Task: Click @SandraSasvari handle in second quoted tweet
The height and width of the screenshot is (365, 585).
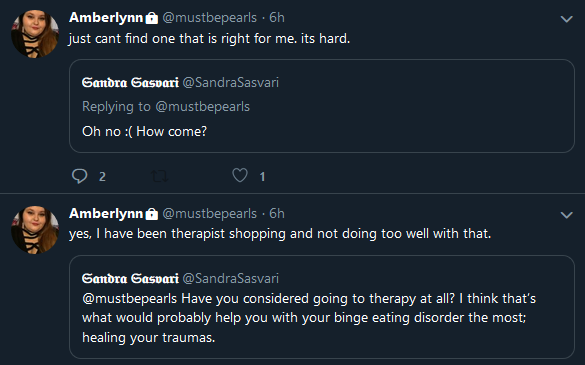Action: tap(231, 278)
